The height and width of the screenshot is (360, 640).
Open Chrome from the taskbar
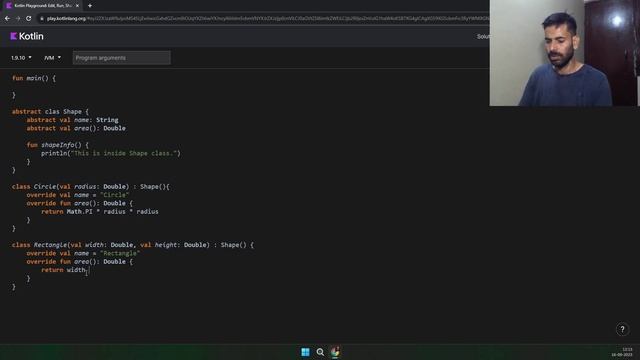[x=335, y=352]
